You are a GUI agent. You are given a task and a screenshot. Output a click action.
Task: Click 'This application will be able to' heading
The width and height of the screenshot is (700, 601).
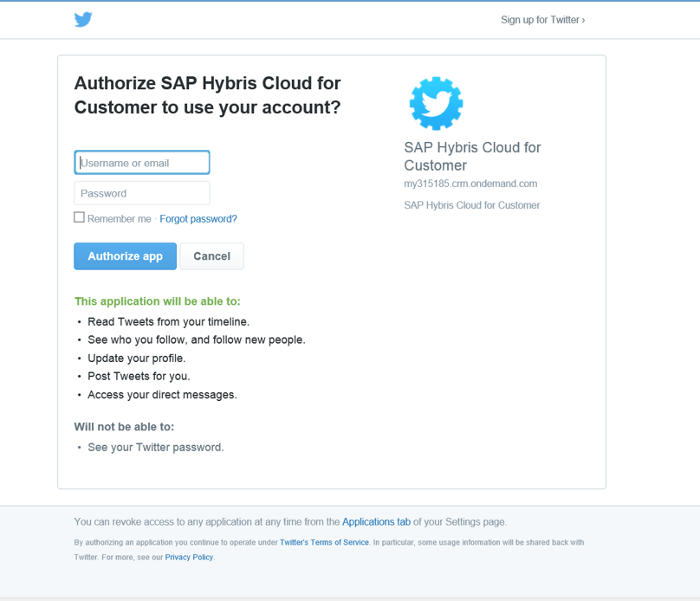(x=157, y=301)
